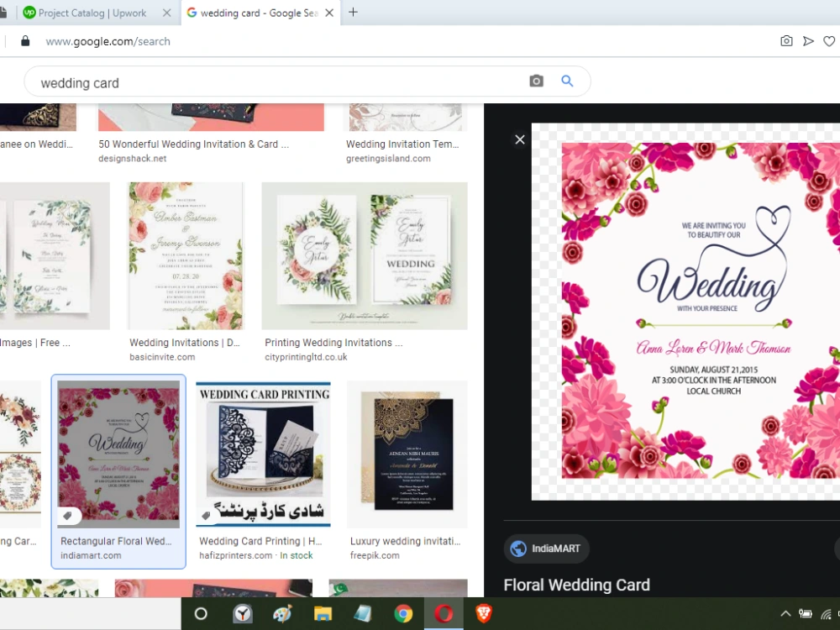This screenshot has height=630, width=840.
Task: Open the freepik.com source link
Action: [375, 555]
